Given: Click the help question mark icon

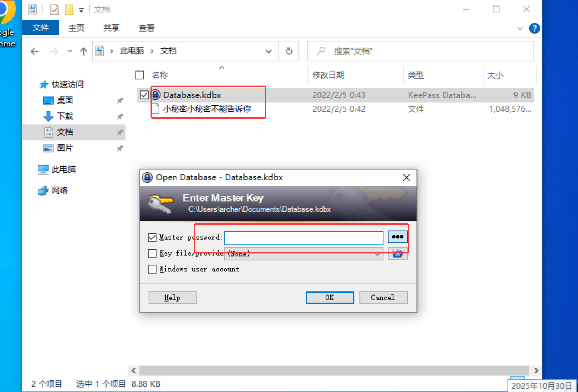Looking at the screenshot, I should [x=534, y=28].
